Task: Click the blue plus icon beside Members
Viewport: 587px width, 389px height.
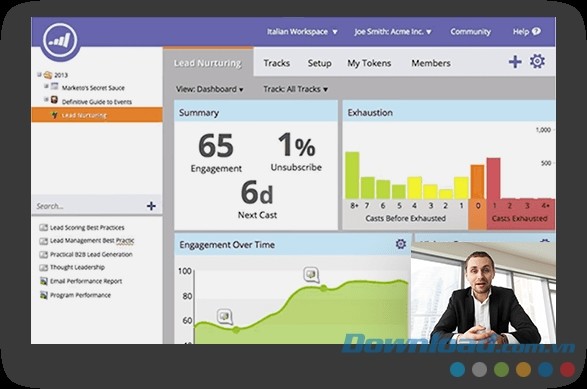Action: click(515, 62)
